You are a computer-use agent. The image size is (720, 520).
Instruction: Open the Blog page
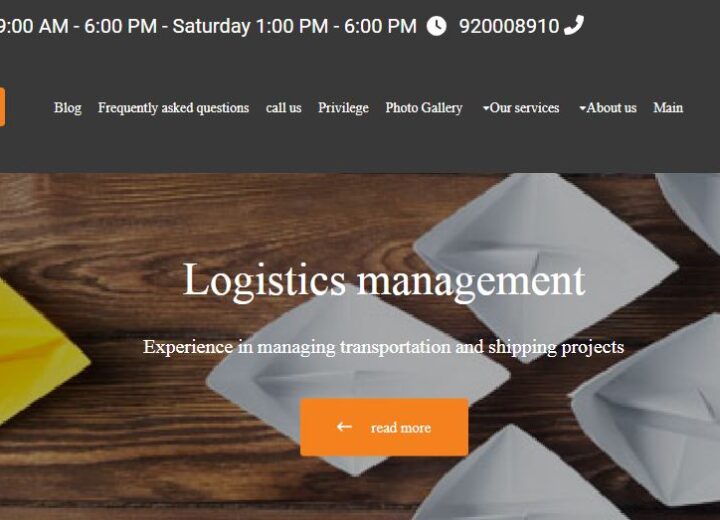68,108
